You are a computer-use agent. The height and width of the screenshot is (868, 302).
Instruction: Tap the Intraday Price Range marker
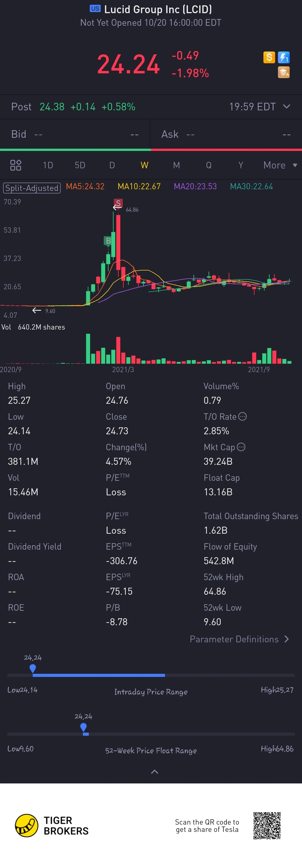coord(33,668)
